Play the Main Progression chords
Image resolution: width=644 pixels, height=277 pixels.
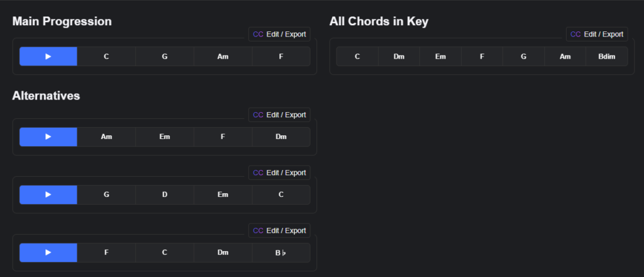tap(48, 56)
